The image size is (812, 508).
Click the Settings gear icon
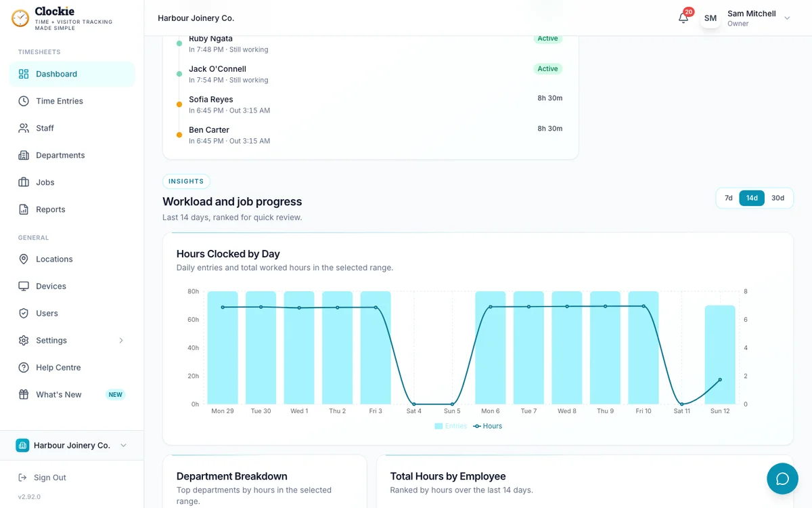pyautogui.click(x=24, y=340)
